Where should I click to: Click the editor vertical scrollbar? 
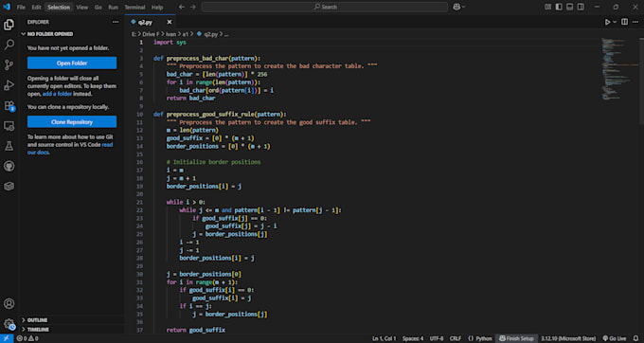coord(641,81)
